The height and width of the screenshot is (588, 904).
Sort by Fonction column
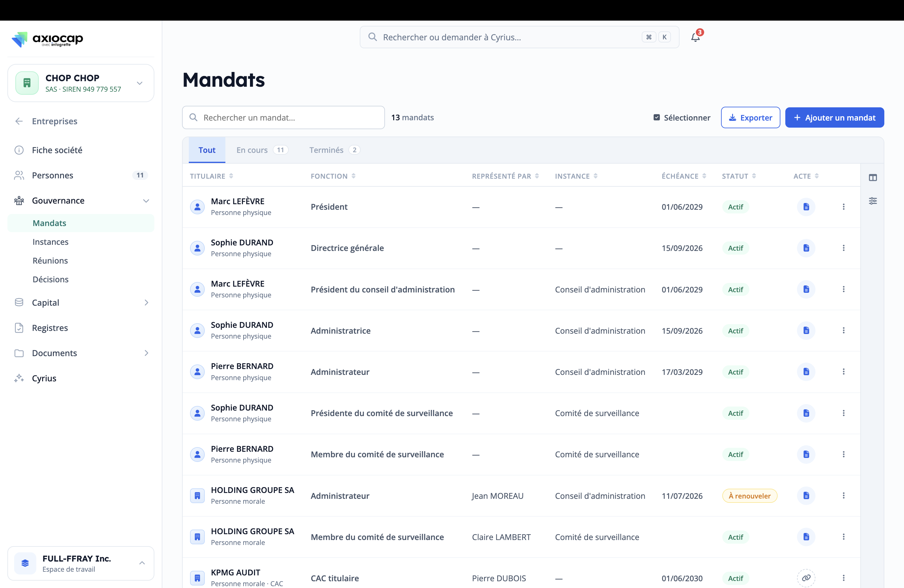pos(333,176)
